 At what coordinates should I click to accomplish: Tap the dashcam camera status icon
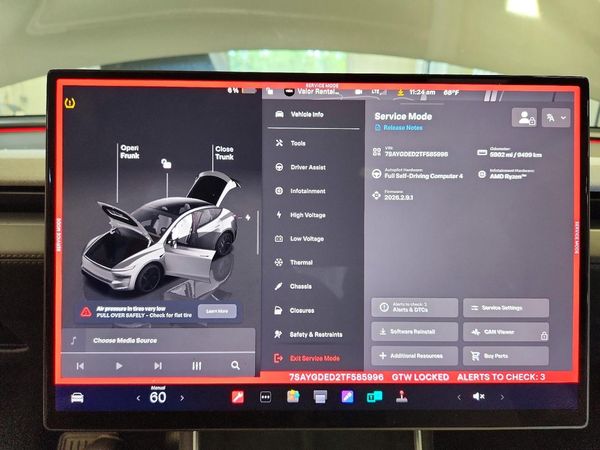click(x=359, y=92)
